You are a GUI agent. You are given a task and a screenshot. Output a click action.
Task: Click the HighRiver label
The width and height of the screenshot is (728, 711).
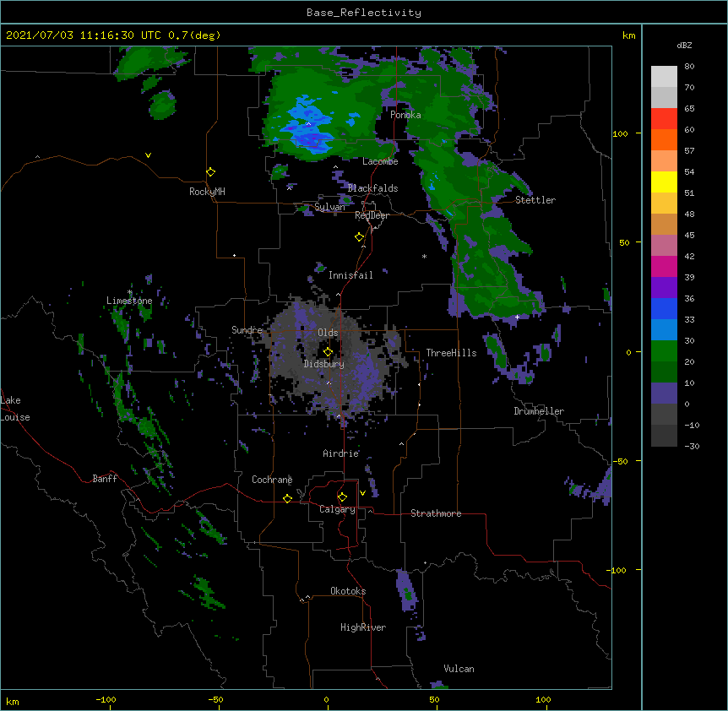[363, 627]
